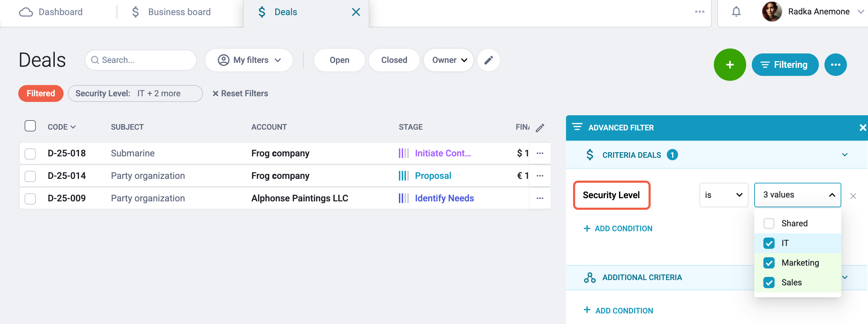Sort by CODE column
The width and height of the screenshot is (868, 324).
tap(62, 127)
